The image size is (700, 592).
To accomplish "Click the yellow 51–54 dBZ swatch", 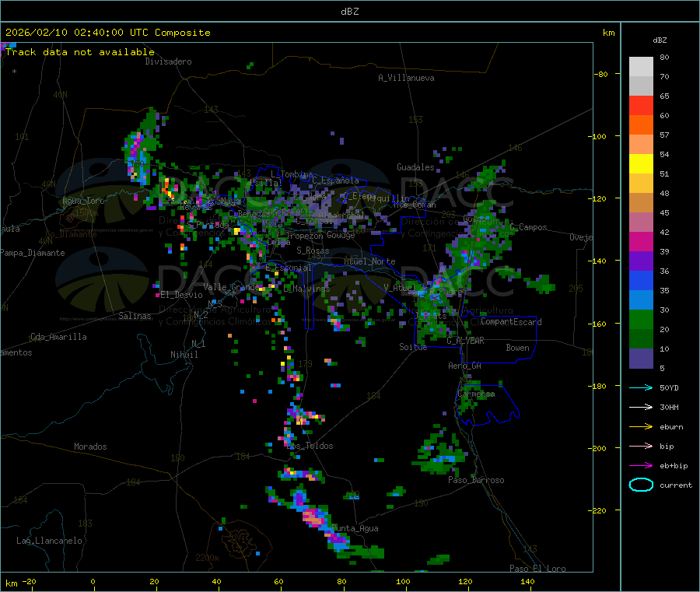I will click(641, 164).
